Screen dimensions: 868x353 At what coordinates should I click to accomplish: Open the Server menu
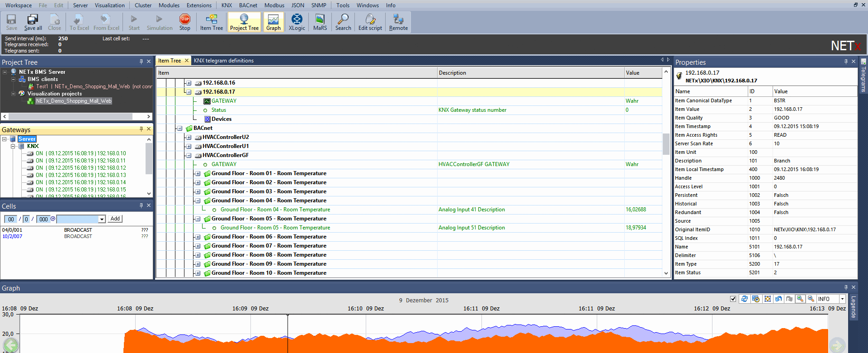[80, 5]
